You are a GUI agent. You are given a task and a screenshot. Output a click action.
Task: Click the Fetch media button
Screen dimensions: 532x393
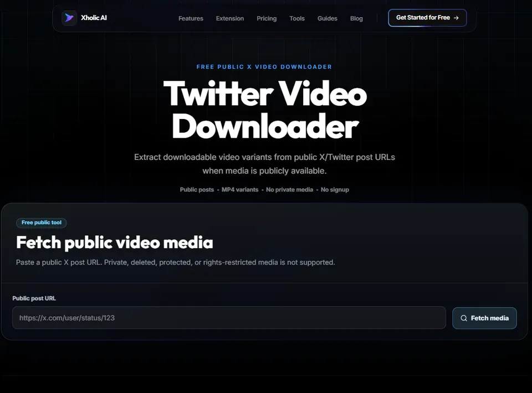click(484, 318)
